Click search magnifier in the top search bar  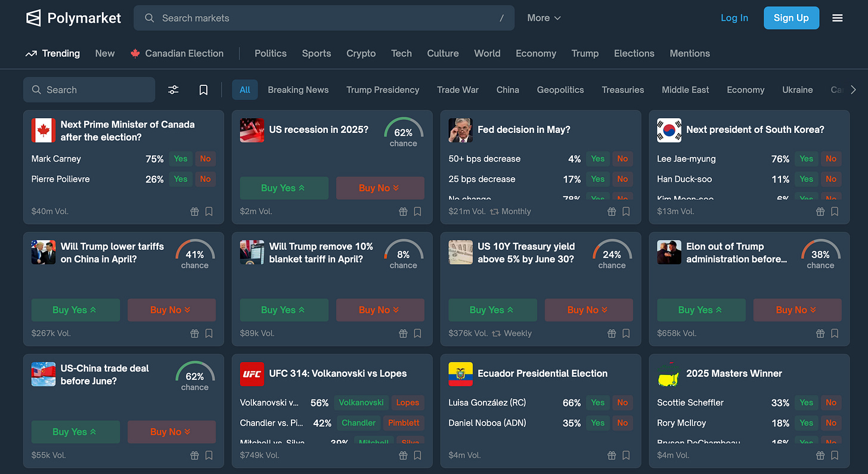tap(150, 18)
